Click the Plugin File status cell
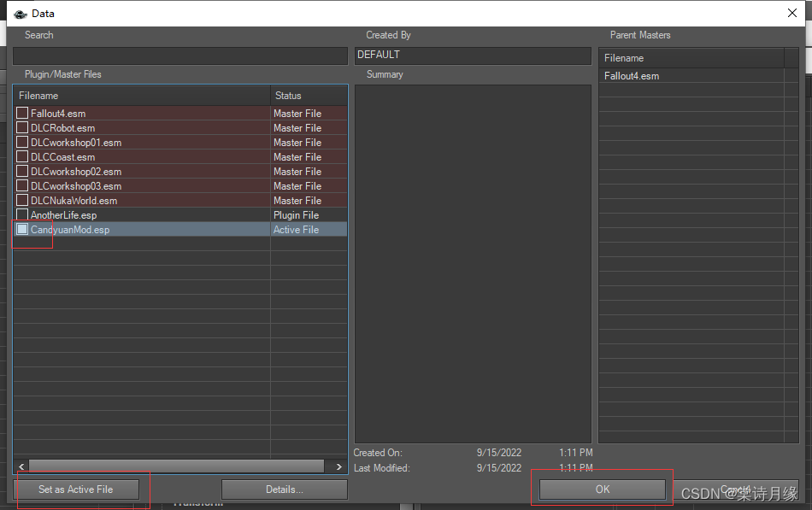This screenshot has height=510, width=812. coord(309,215)
